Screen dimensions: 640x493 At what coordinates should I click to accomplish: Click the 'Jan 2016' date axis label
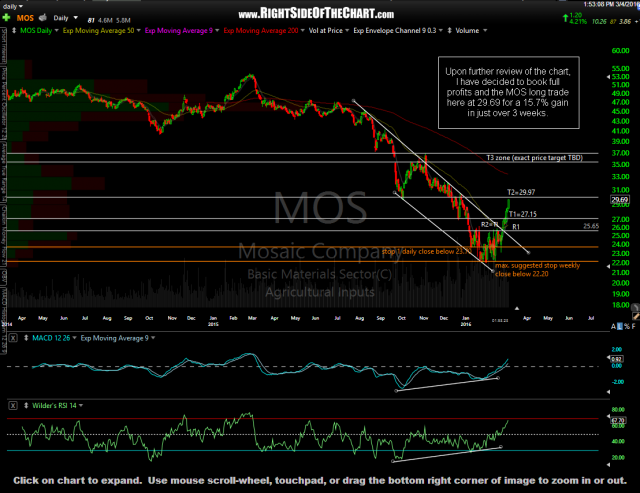466,321
